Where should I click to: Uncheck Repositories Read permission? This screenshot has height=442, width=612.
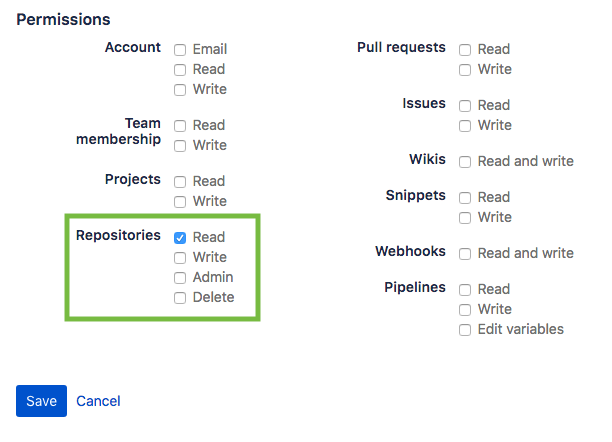point(180,238)
